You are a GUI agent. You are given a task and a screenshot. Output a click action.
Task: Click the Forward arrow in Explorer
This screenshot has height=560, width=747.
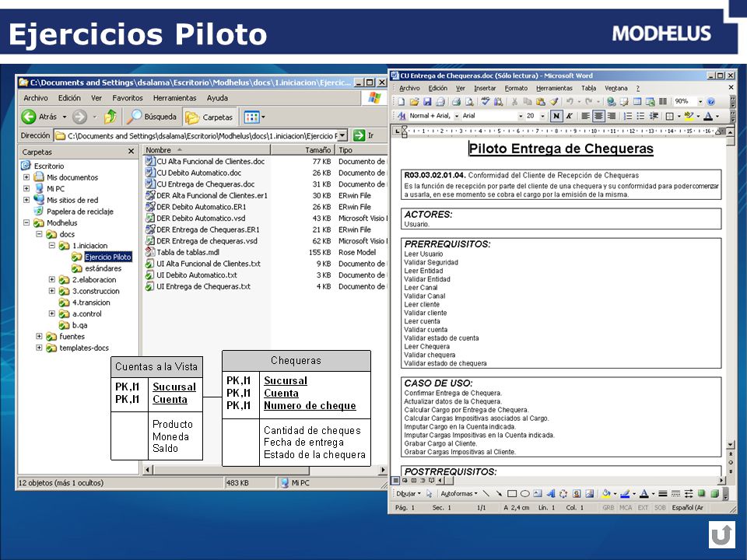pos(79,116)
